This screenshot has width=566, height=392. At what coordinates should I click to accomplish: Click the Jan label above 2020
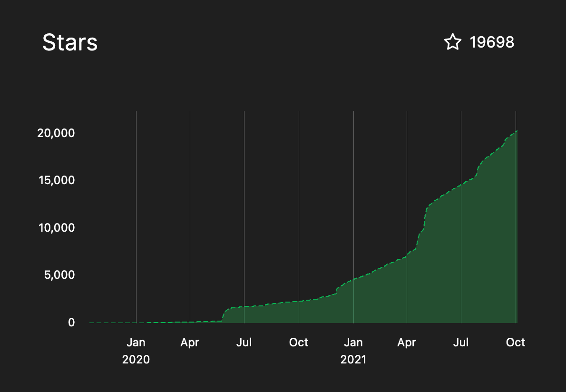(136, 343)
